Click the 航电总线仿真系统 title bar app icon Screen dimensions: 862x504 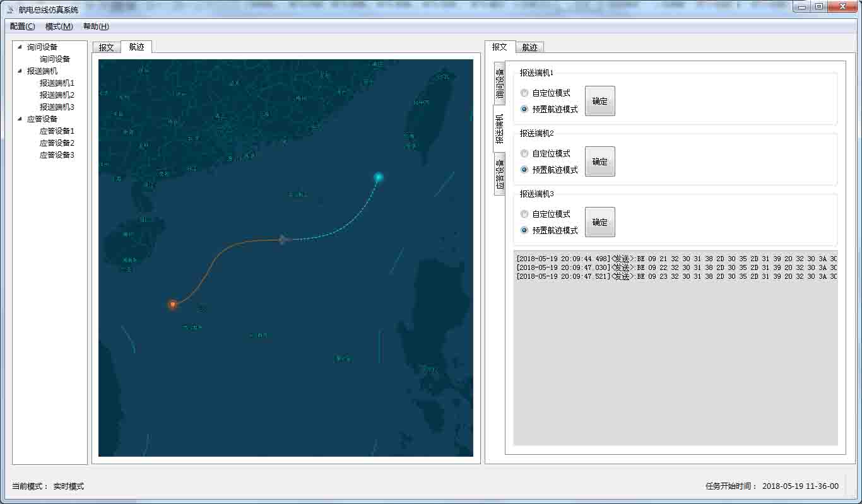point(10,9)
